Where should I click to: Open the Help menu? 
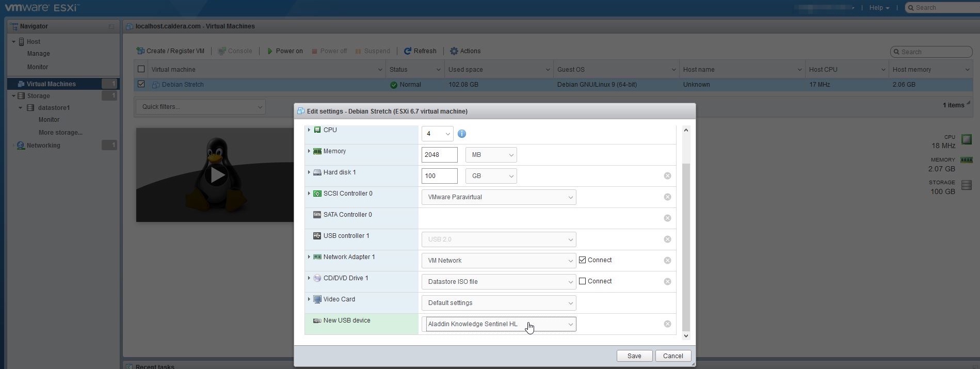click(x=878, y=8)
